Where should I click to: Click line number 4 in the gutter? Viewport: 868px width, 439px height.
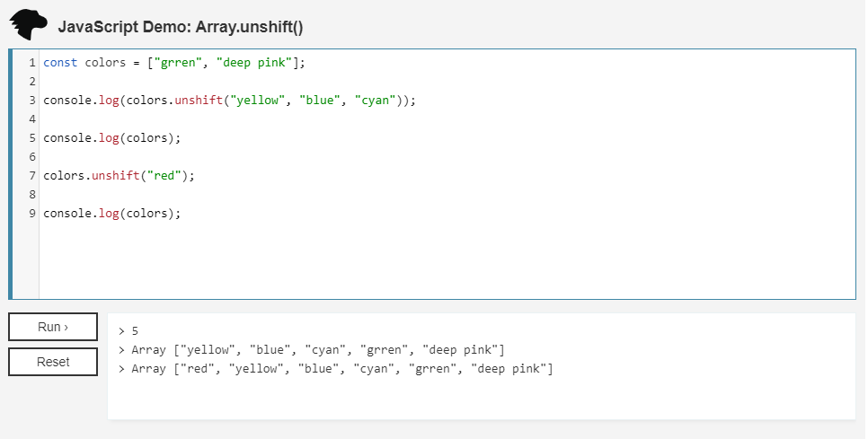pyautogui.click(x=31, y=119)
